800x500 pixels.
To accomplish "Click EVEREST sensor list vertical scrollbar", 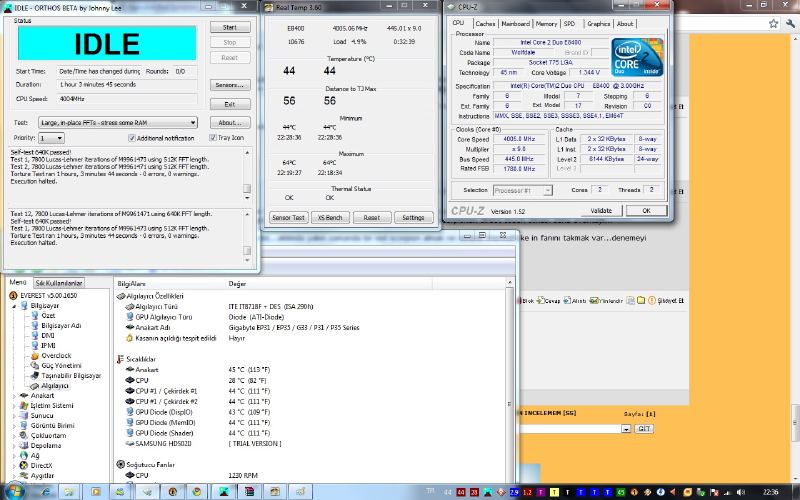I will pyautogui.click(x=509, y=380).
